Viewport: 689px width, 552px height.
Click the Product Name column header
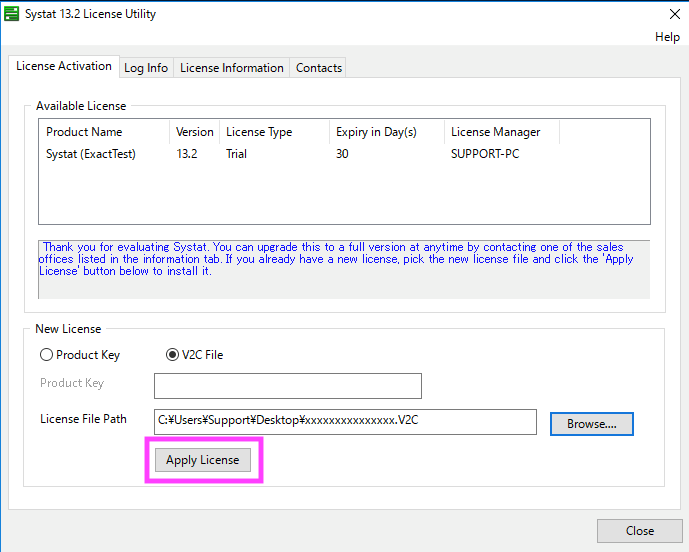85,132
